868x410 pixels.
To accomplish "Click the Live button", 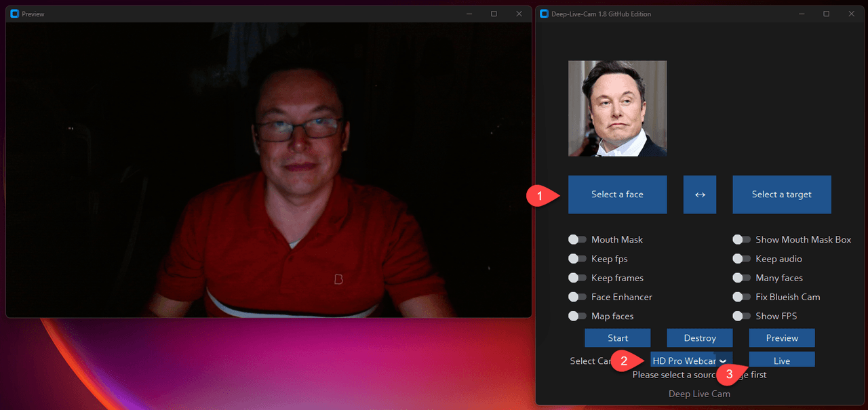I will click(x=781, y=361).
